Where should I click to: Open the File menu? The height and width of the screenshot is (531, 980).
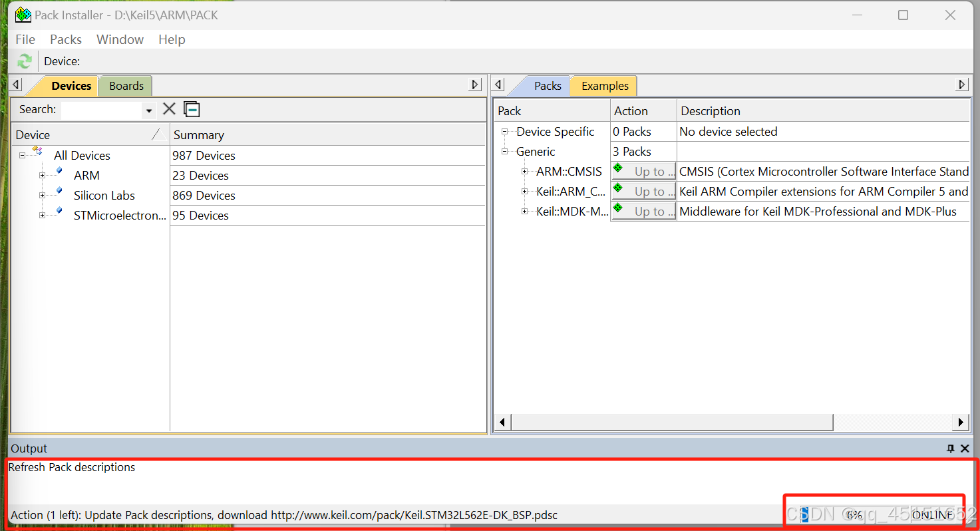(x=25, y=39)
